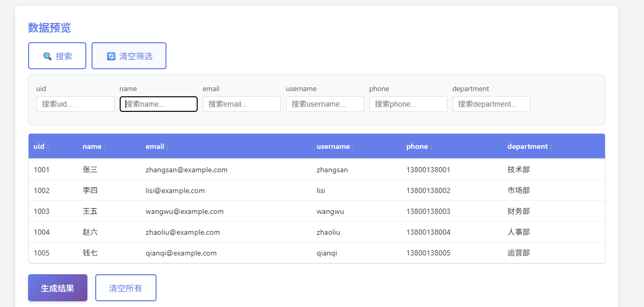Click the magnifier icon in search button
The width and height of the screenshot is (644, 307).
click(47, 56)
